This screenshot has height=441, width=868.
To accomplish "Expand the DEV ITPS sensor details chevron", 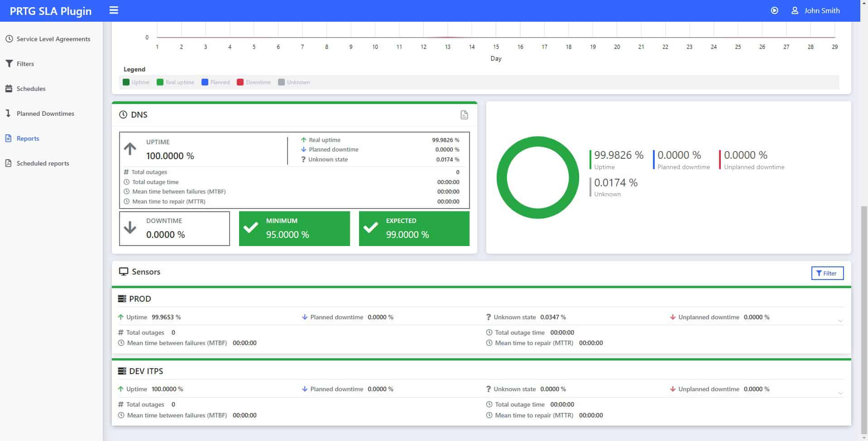I will click(x=840, y=393).
